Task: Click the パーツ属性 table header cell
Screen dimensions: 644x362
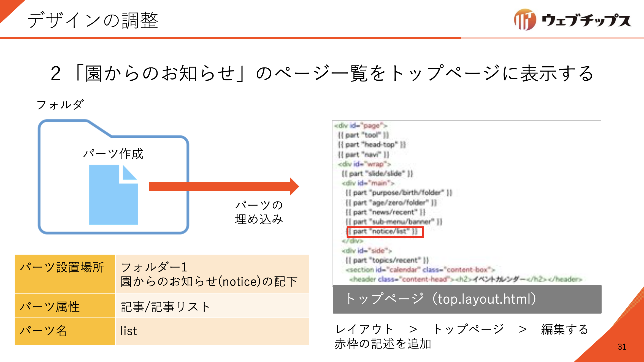Action: click(x=65, y=306)
